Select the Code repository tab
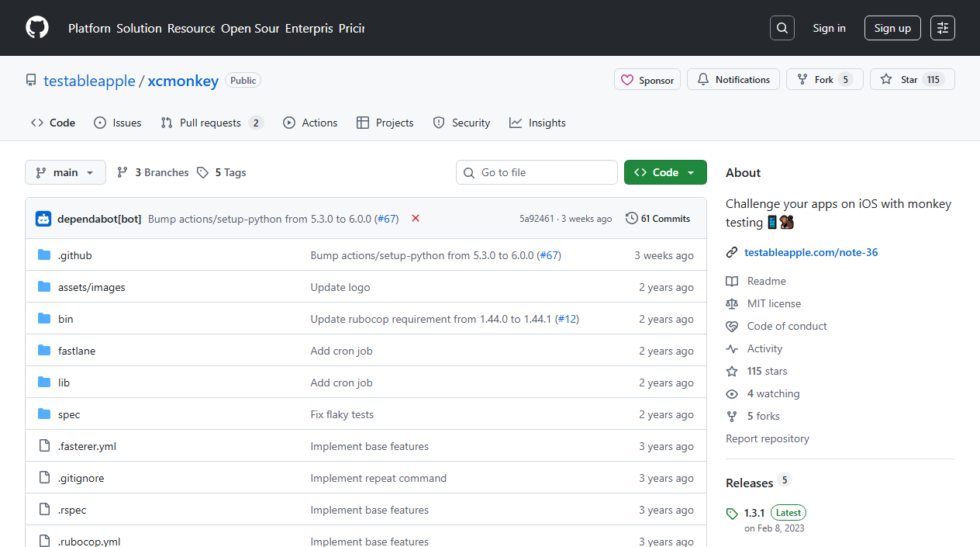This screenshot has width=980, height=547. [x=53, y=123]
